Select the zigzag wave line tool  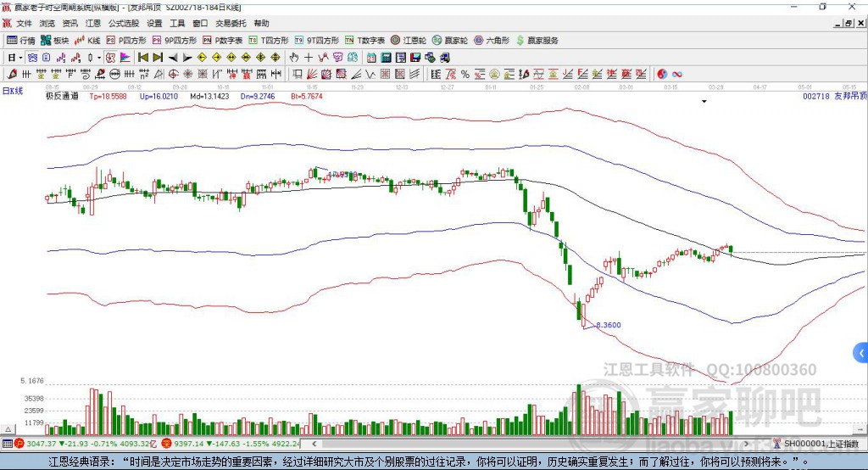point(370,74)
